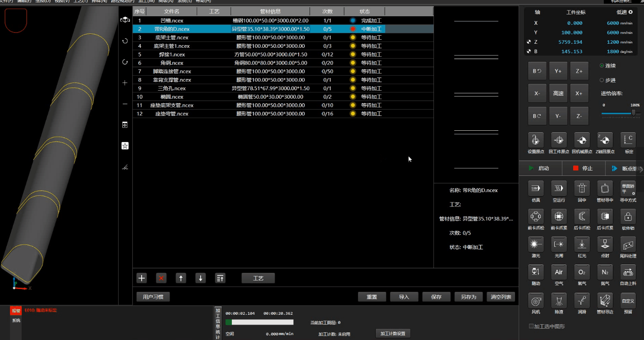Click the 重置 reset button
The height and width of the screenshot is (340, 644).
pos(372,297)
